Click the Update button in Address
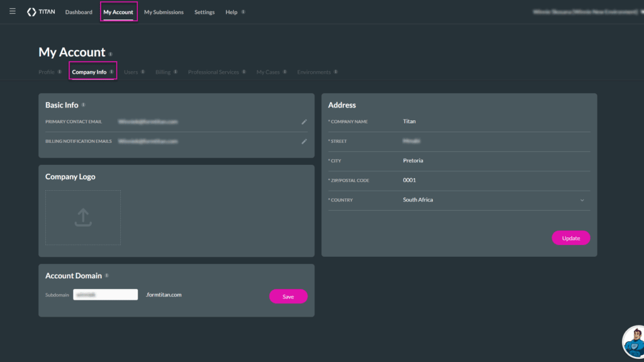This screenshot has height=362, width=644. tap(571, 238)
